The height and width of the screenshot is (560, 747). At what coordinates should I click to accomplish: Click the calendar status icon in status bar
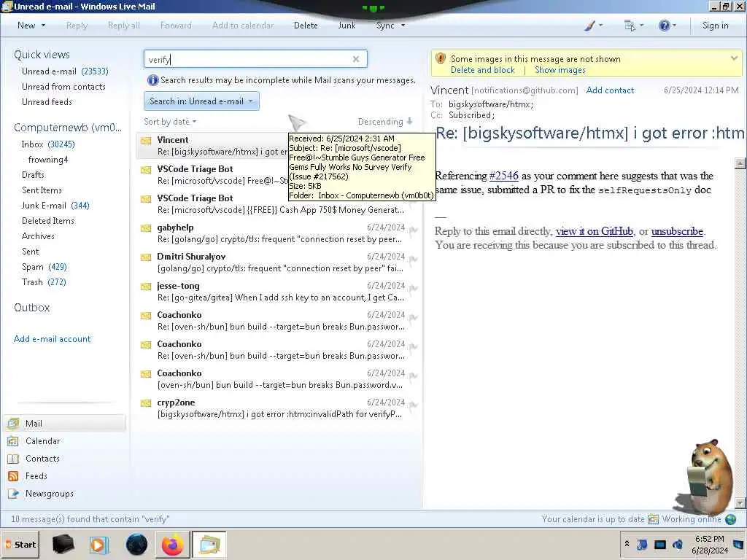coord(653,519)
